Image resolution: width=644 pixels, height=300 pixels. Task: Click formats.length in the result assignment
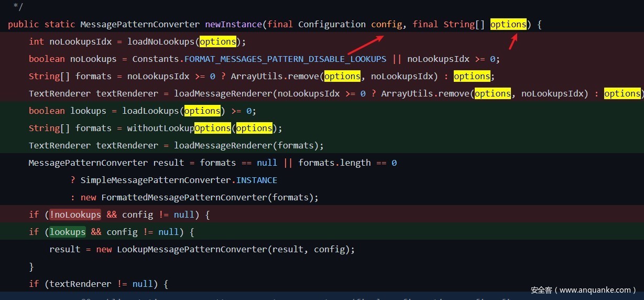tap(334, 163)
